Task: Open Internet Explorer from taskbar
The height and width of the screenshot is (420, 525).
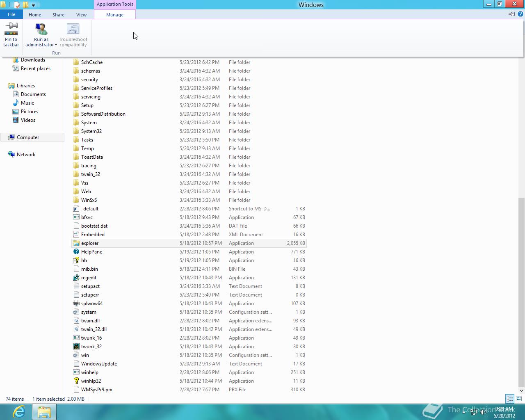Action: (x=19, y=412)
